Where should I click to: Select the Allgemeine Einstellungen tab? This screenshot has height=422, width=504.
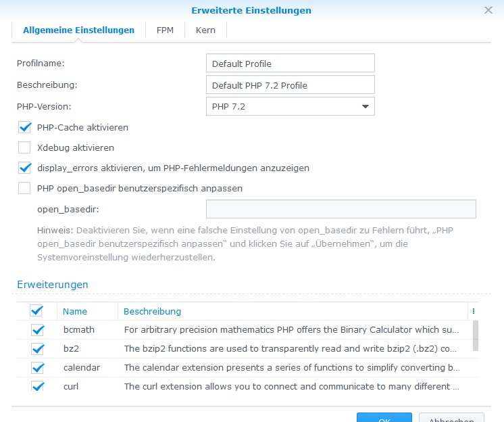coord(78,30)
